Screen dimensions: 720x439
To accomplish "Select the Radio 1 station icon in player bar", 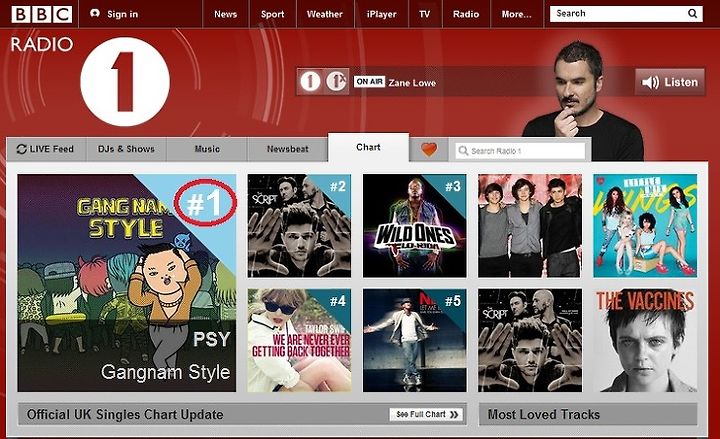I will click(310, 82).
